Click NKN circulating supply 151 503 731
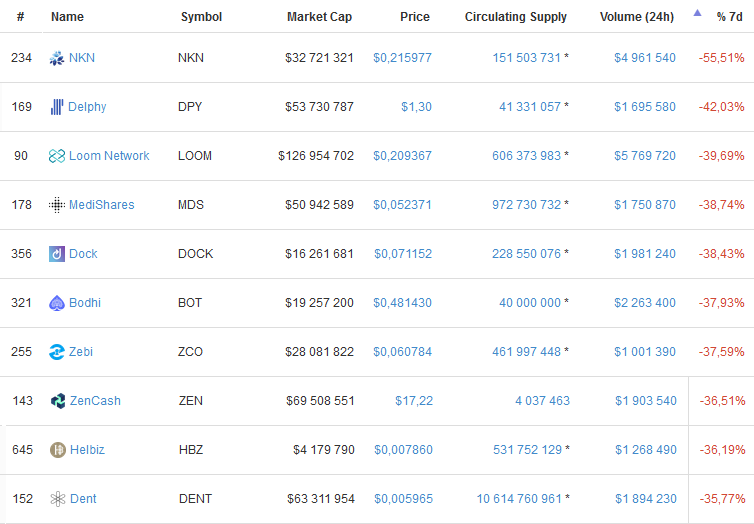This screenshot has height=524, width=754. 527,58
